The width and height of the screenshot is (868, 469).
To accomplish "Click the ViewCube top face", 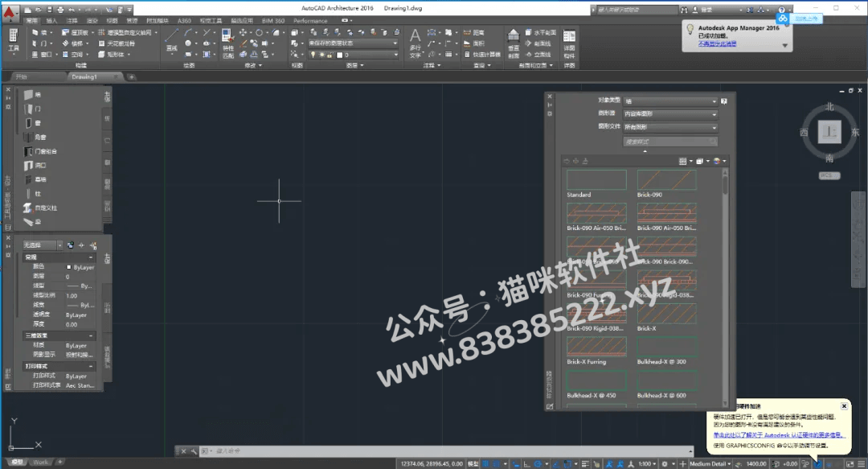I will pos(829,132).
